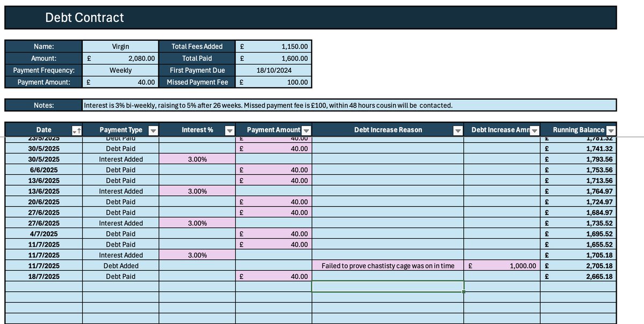Click Missed Payment Fee value 100.00

(274, 82)
